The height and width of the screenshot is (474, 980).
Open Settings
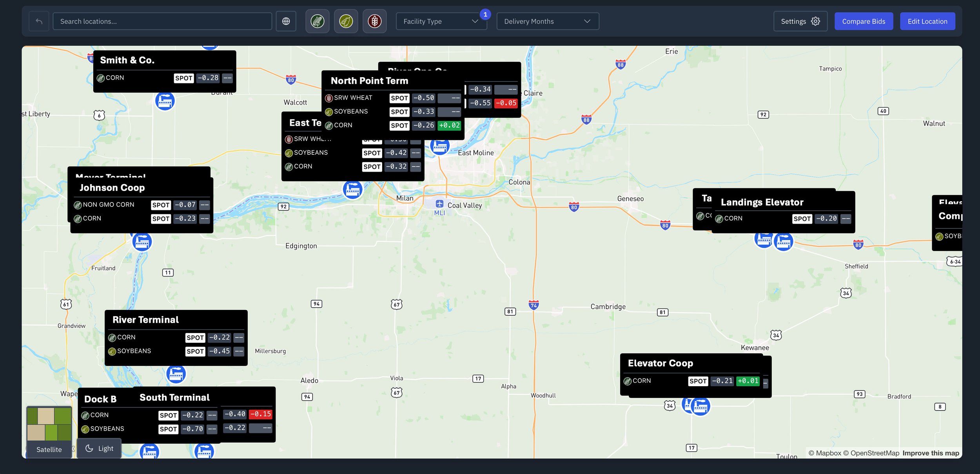pyautogui.click(x=800, y=21)
